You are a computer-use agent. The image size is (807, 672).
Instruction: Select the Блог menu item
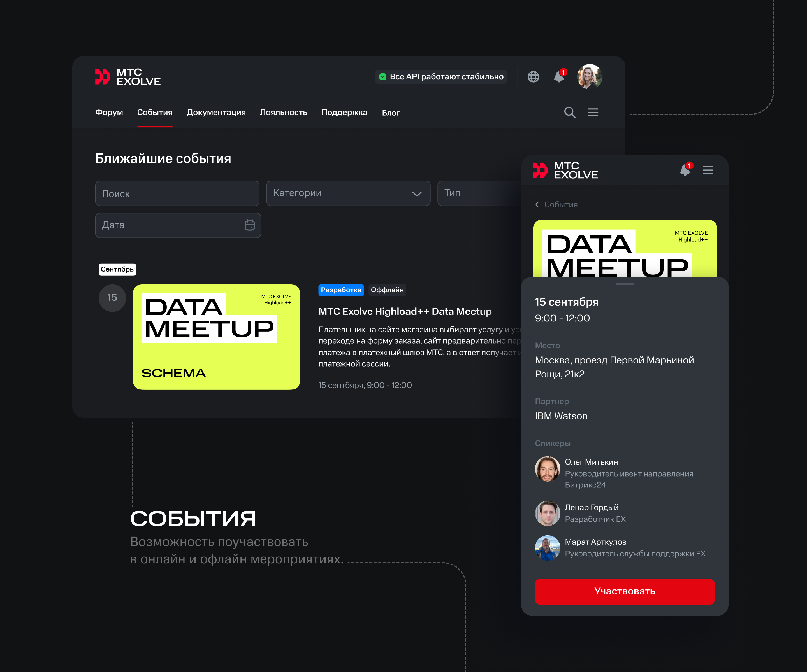point(390,113)
